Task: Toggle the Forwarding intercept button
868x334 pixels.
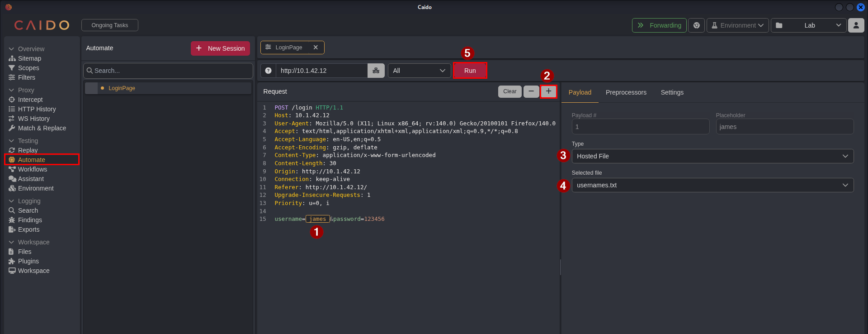Action: click(659, 25)
